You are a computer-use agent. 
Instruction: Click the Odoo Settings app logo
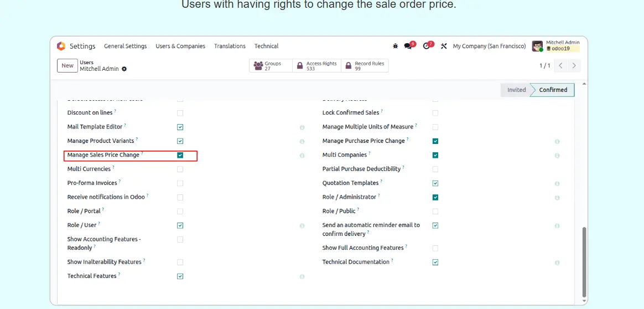61,46
